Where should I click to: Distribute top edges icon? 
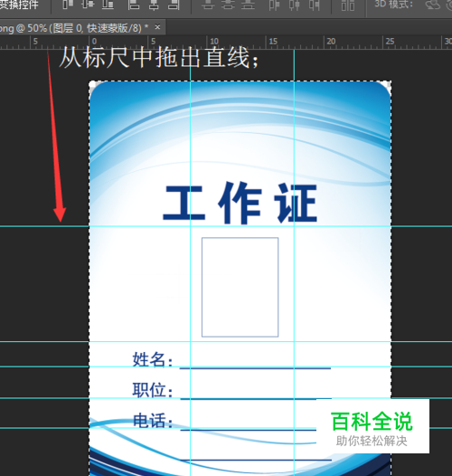click(x=208, y=4)
